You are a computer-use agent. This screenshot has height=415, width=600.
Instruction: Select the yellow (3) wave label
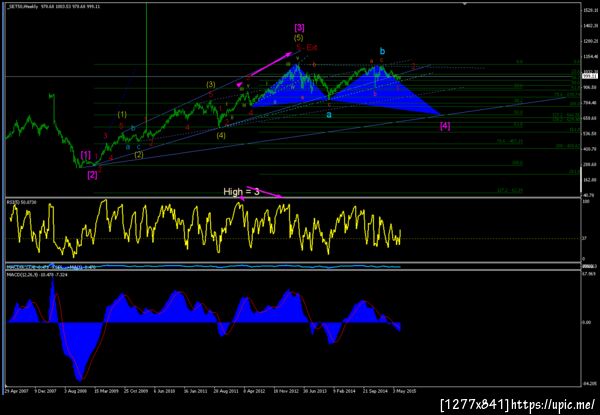click(211, 85)
